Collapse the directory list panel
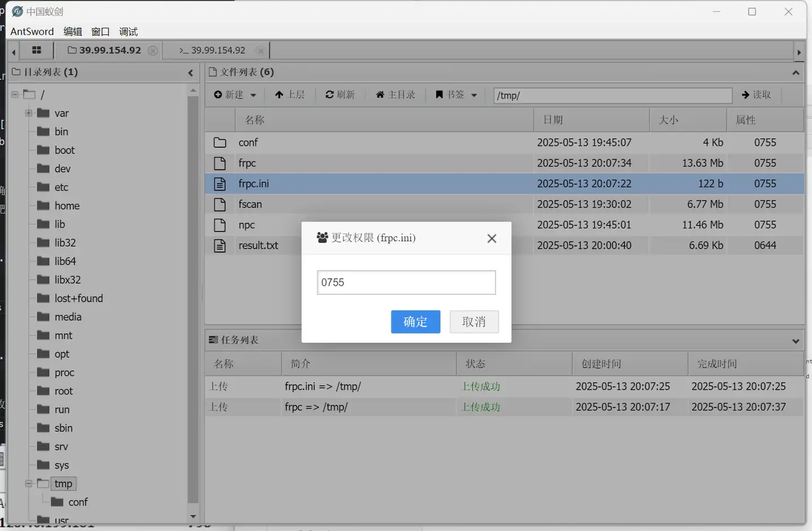This screenshot has width=812, height=531. pyautogui.click(x=191, y=73)
